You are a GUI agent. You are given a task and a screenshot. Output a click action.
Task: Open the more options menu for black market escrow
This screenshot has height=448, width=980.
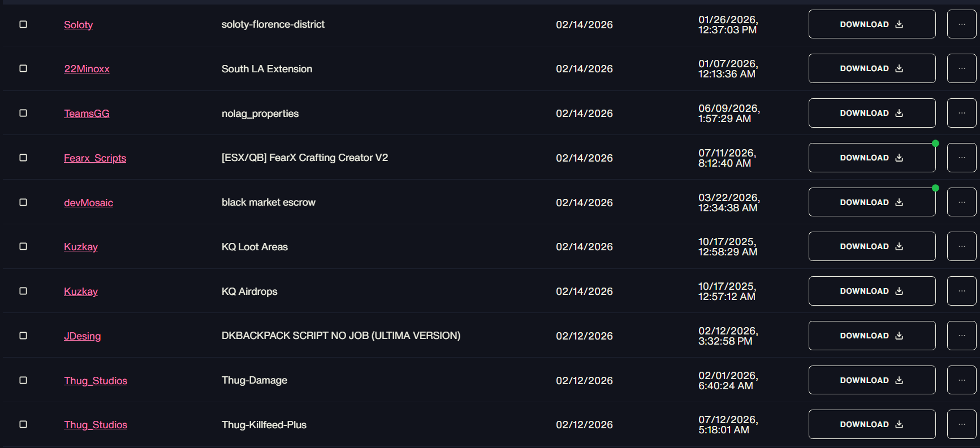[961, 202]
